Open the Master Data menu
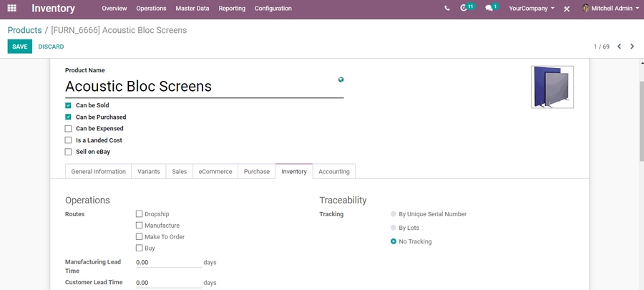 tap(192, 9)
